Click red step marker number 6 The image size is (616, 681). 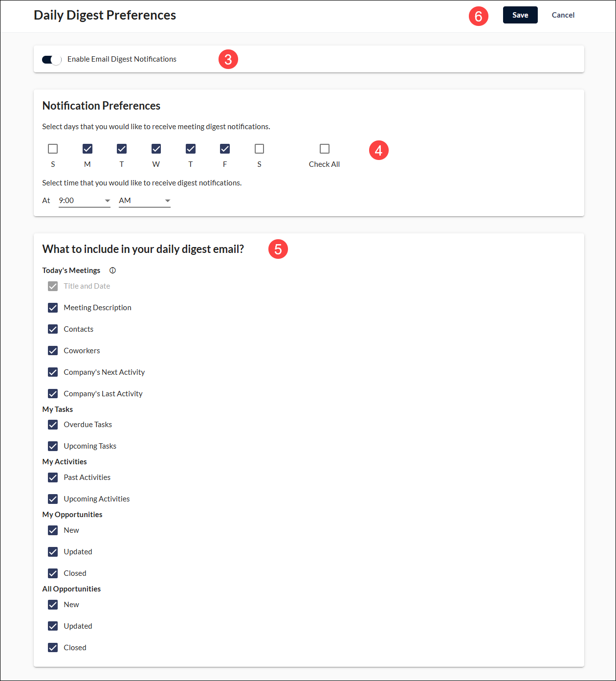point(479,16)
